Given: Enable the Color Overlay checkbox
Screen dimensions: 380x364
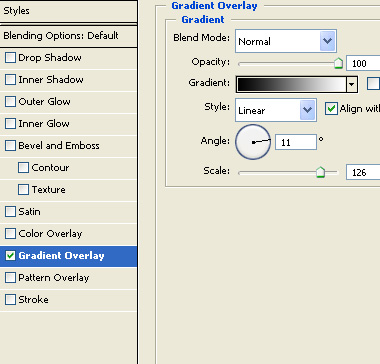Looking at the screenshot, I should pos(10,234).
